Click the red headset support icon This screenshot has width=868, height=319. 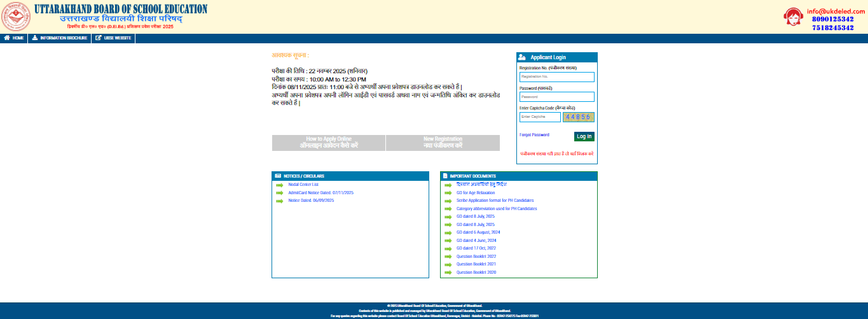[x=792, y=17]
